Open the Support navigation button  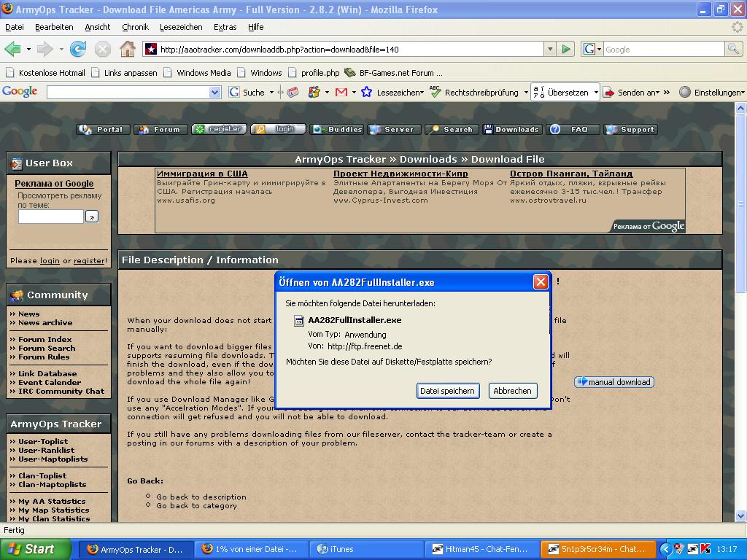coord(631,130)
